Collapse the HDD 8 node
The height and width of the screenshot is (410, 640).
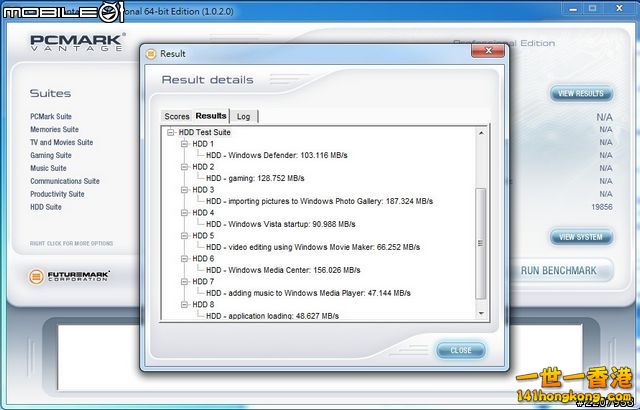point(185,305)
